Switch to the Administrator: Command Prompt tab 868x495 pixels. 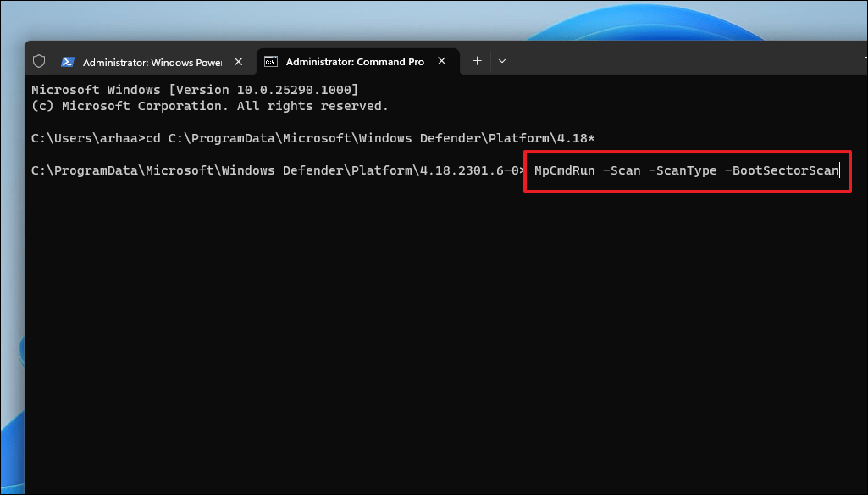pyautogui.click(x=356, y=61)
